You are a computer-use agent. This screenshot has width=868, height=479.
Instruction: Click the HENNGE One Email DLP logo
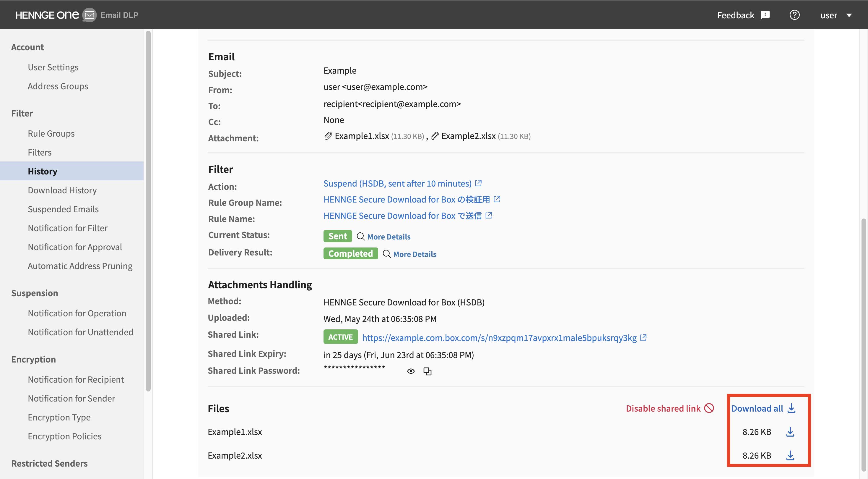click(x=77, y=15)
